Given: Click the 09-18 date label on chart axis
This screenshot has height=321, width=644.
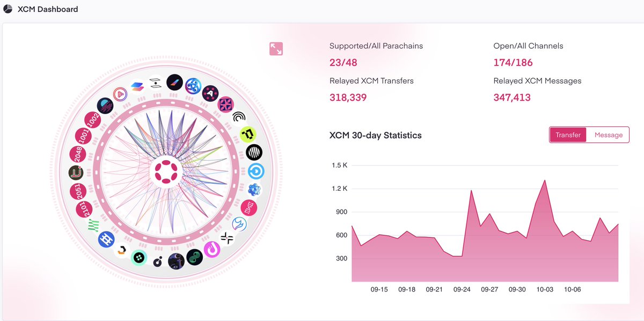Looking at the screenshot, I should [407, 289].
